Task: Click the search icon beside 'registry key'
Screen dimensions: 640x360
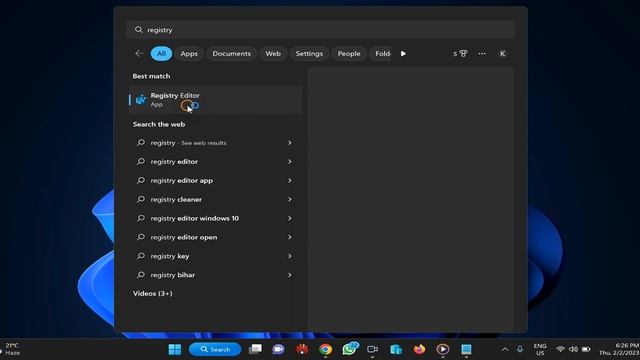Action: point(141,256)
